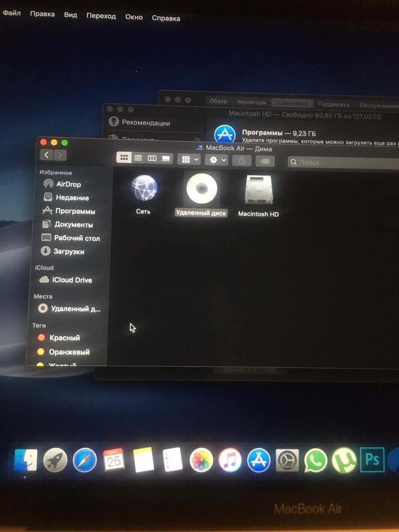Click the Теги sidebar header

(x=39, y=325)
